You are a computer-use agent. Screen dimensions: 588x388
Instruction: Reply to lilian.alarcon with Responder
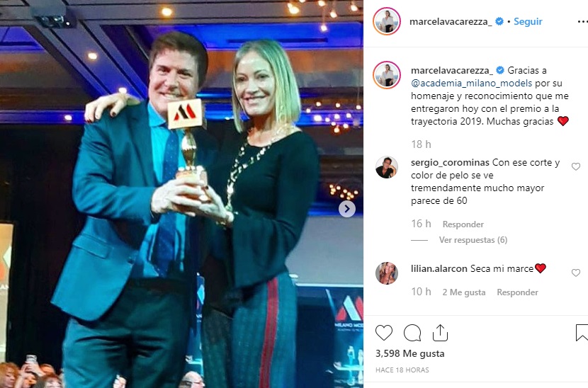pyautogui.click(x=517, y=292)
